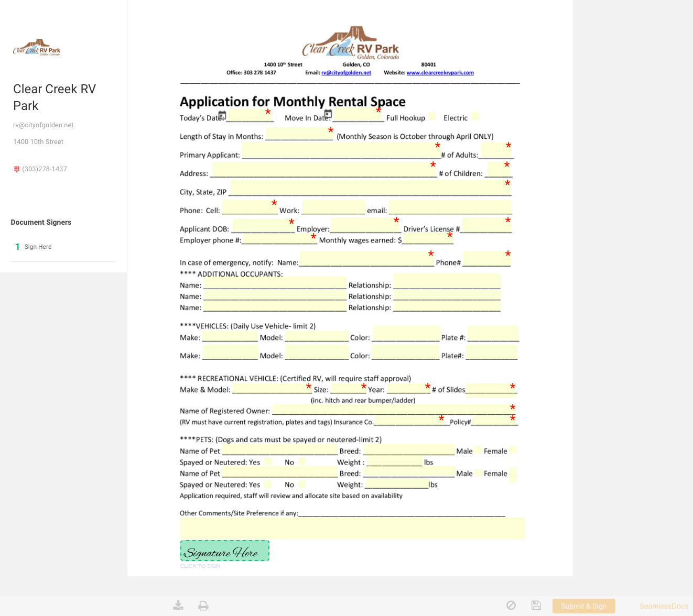The image size is (693, 616).
Task: Open the rv@cityofgolden.net email link in header
Action: [x=346, y=73]
